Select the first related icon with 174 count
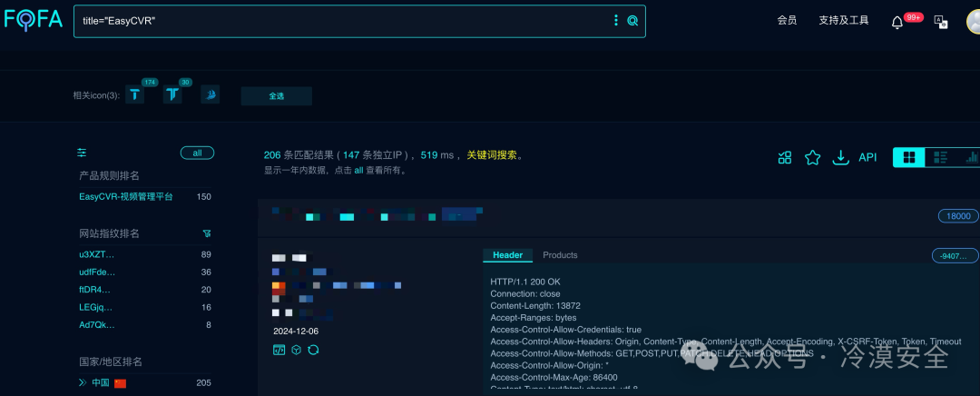This screenshot has width=980, height=396. (x=135, y=94)
